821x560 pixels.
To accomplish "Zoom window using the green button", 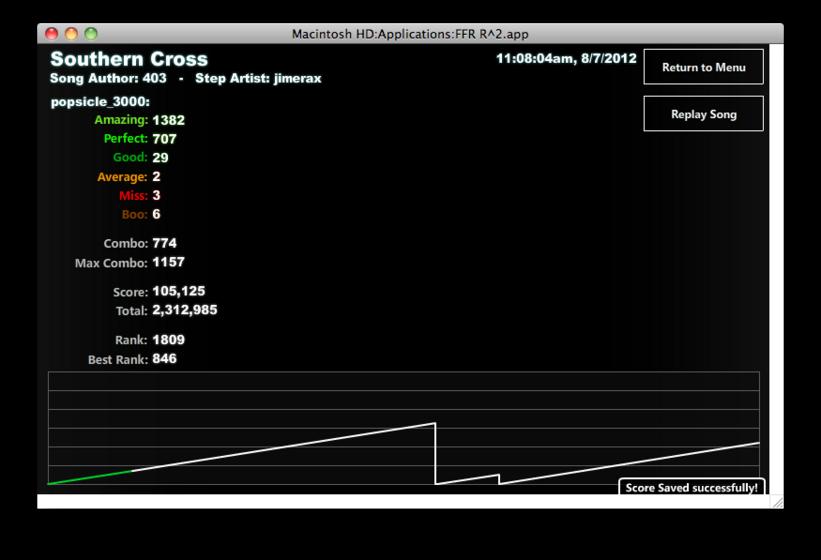I will pyautogui.click(x=91, y=34).
